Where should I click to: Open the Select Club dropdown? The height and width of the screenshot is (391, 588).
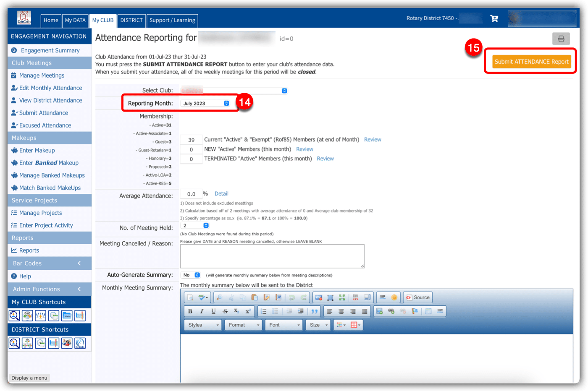tap(234, 91)
